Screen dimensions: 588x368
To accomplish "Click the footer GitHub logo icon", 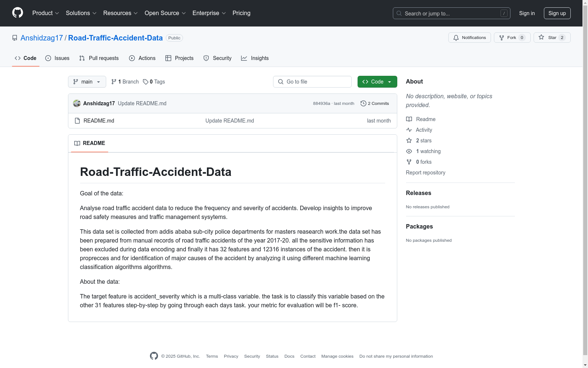I will (x=154, y=356).
